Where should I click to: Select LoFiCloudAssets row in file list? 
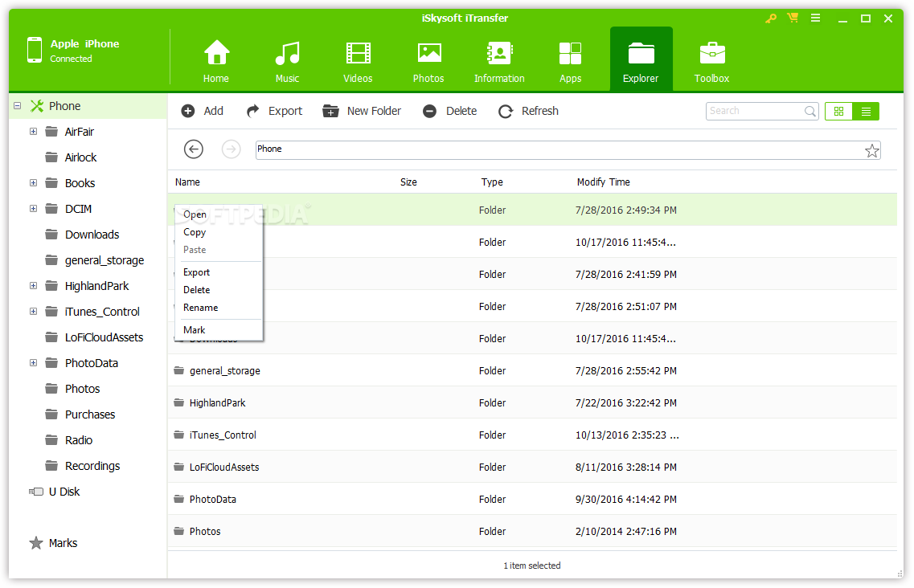pos(532,467)
